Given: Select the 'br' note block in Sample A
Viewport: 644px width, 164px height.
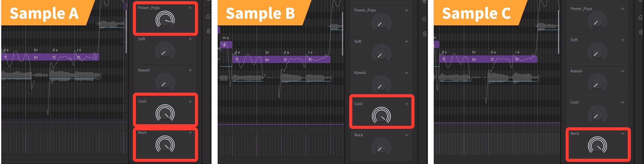Looking at the screenshot, I should tap(41, 57).
